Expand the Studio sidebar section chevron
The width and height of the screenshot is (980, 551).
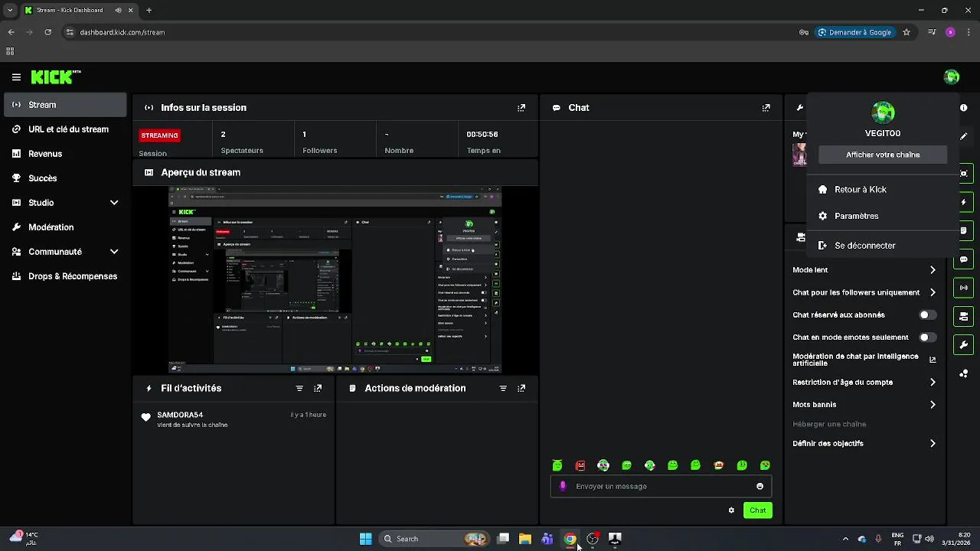114,203
